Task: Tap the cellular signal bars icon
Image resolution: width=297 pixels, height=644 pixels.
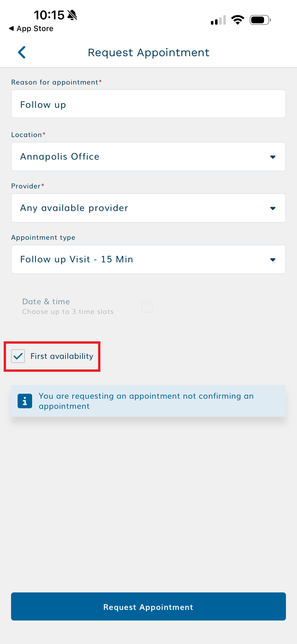Action: 218,20
